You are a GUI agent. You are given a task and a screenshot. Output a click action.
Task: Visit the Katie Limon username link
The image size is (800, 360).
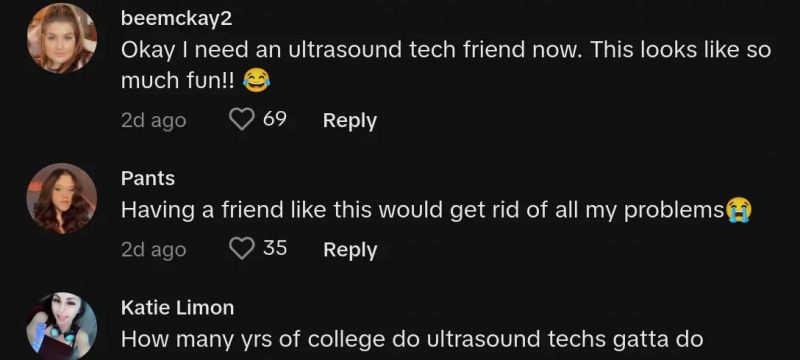(x=178, y=308)
